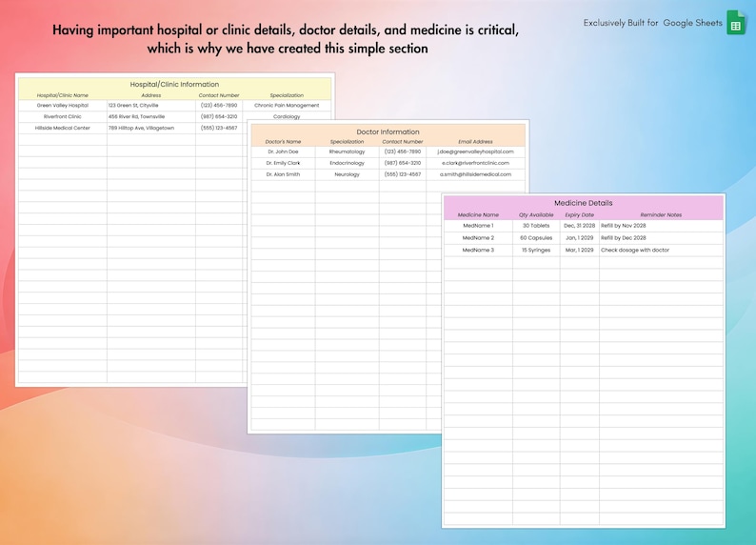Image resolution: width=756 pixels, height=545 pixels.
Task: Click the 'Email Address' column header
Action: (x=475, y=142)
